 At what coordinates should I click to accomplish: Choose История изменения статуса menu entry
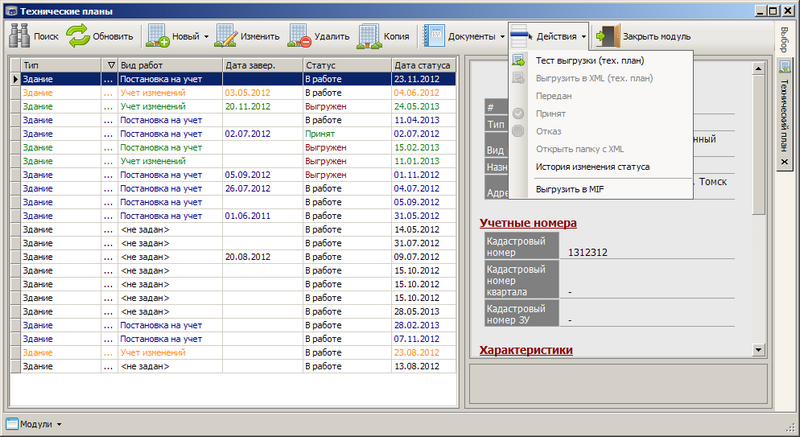tap(592, 167)
